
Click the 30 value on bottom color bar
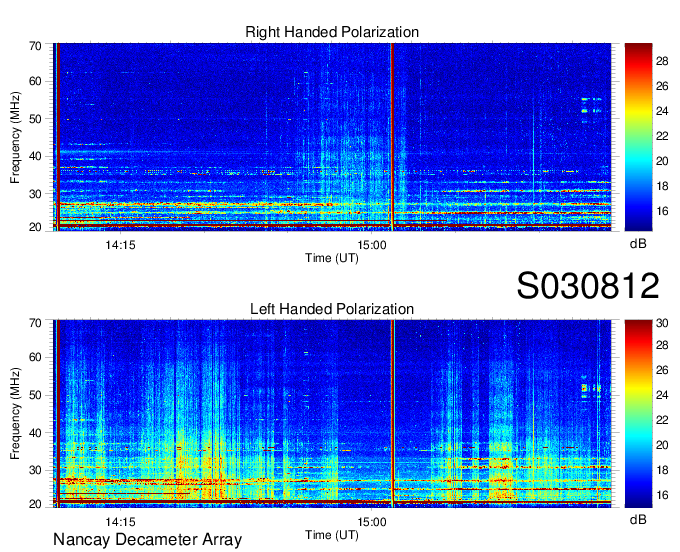click(662, 323)
